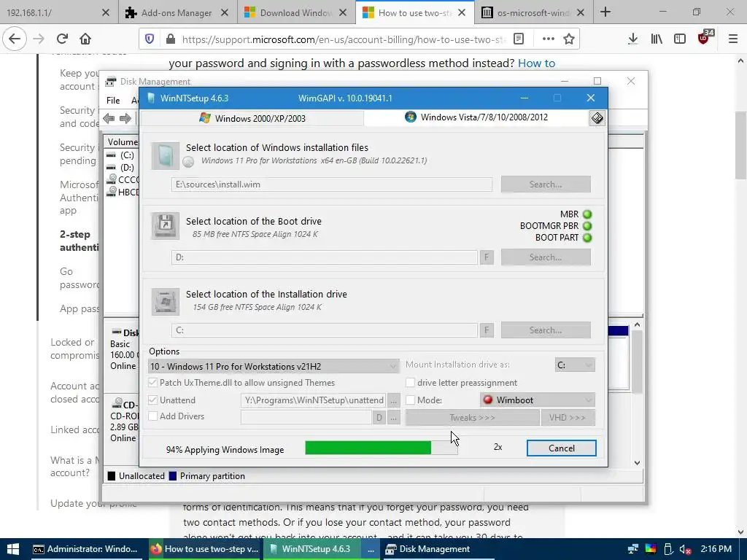Viewport: 747px width, 560px height.
Task: Click WinNTSetup tools icon beside Vista tab
Action: pyautogui.click(x=597, y=117)
